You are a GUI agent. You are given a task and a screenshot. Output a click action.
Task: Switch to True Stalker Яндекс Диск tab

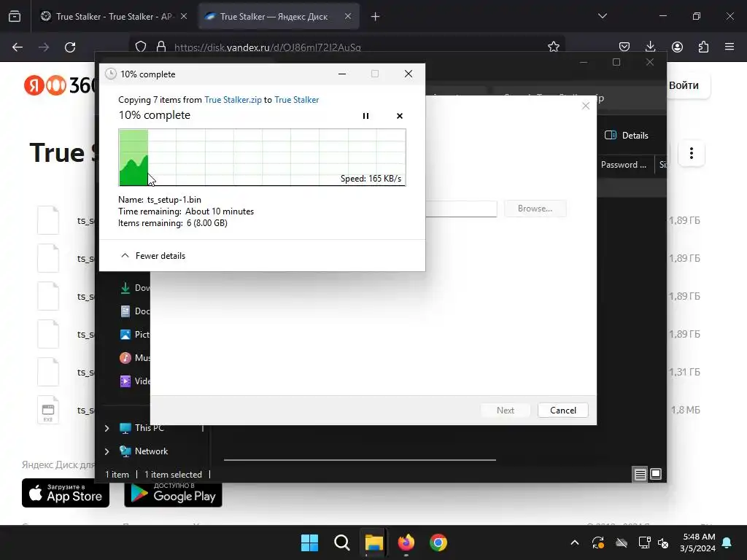tap(274, 17)
